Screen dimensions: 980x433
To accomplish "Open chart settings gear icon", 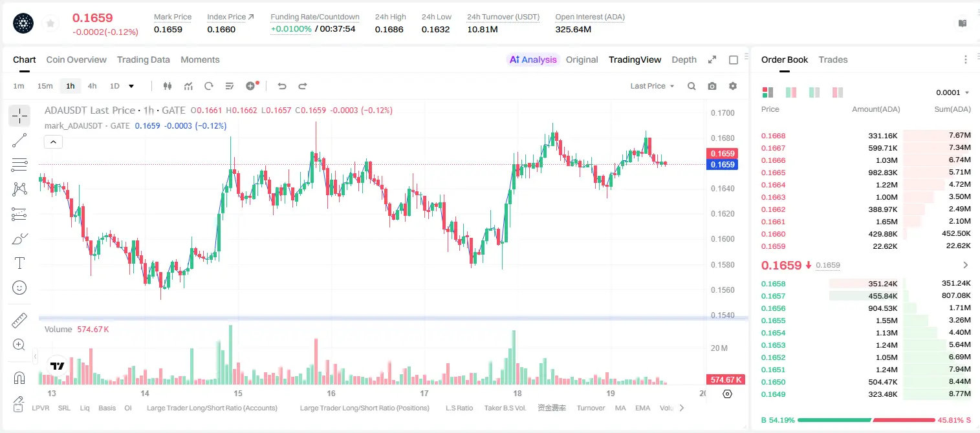I will pyautogui.click(x=733, y=86).
